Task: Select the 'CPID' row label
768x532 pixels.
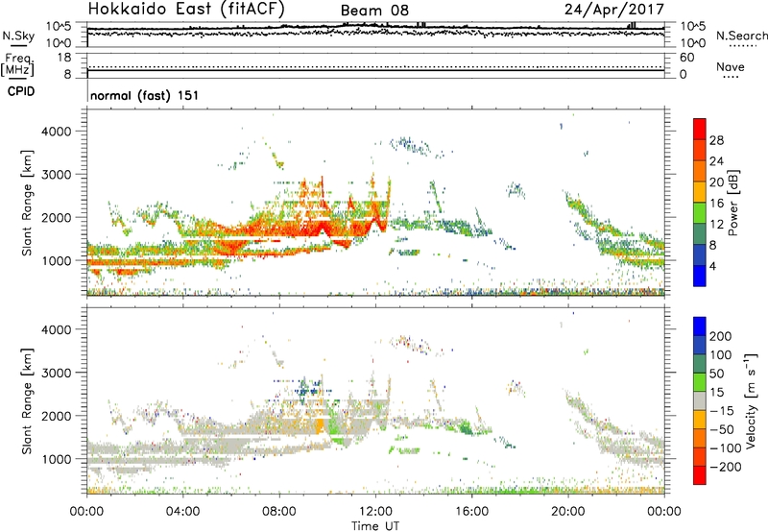Action: coord(20,91)
